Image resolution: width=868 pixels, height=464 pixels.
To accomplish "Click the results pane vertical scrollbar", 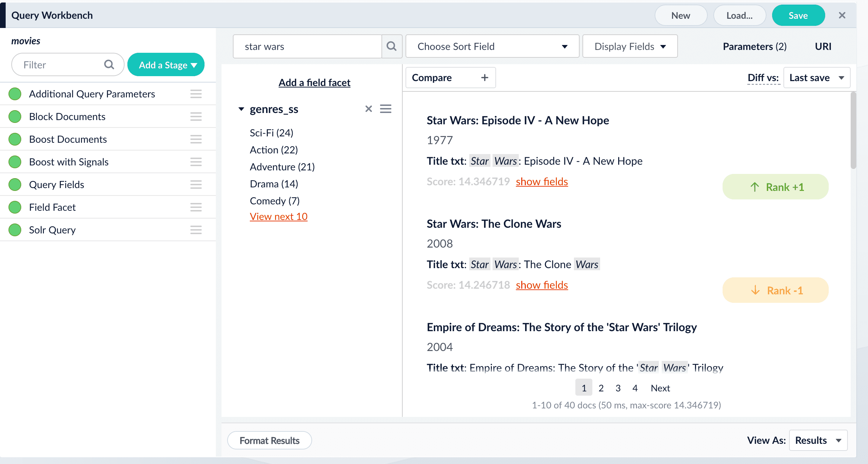I will point(853,131).
